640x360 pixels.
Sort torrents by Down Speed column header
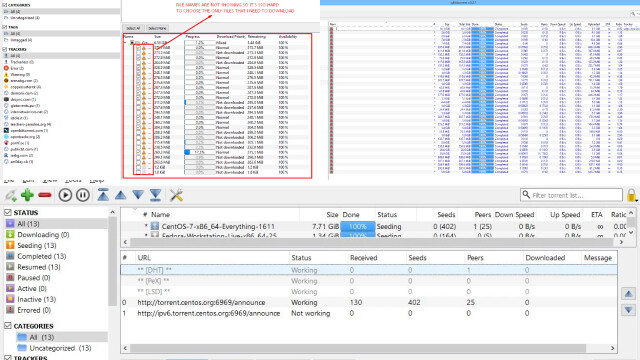(x=514, y=214)
